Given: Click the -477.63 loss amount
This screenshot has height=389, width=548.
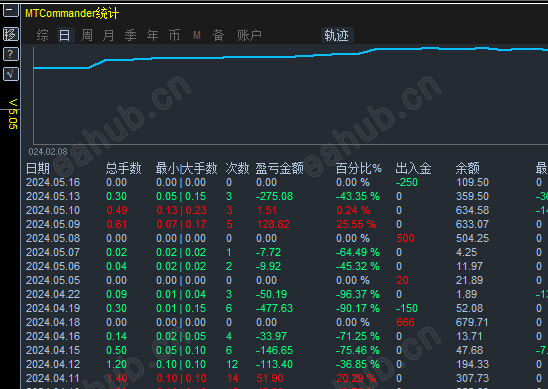Looking at the screenshot, I should (x=274, y=308).
